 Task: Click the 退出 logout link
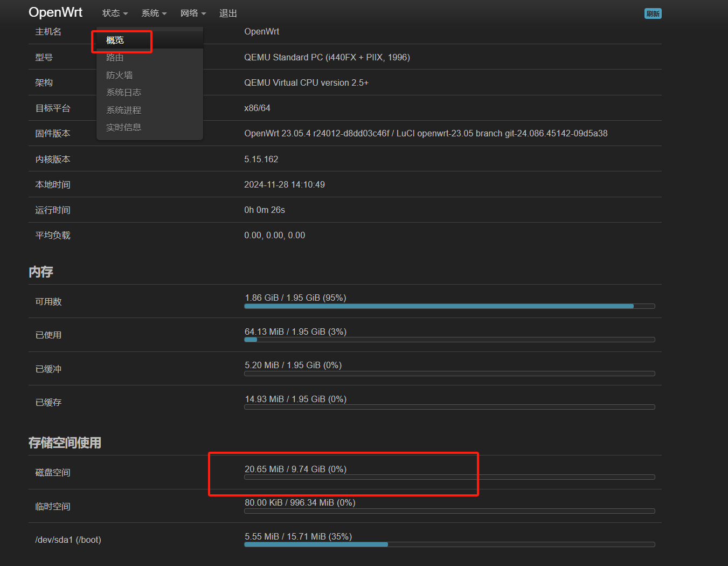click(228, 13)
